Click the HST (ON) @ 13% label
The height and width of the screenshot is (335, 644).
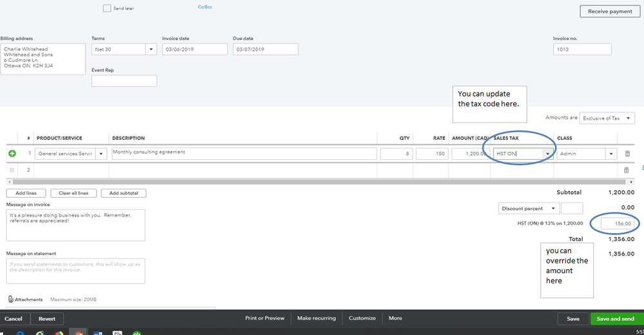coord(550,224)
